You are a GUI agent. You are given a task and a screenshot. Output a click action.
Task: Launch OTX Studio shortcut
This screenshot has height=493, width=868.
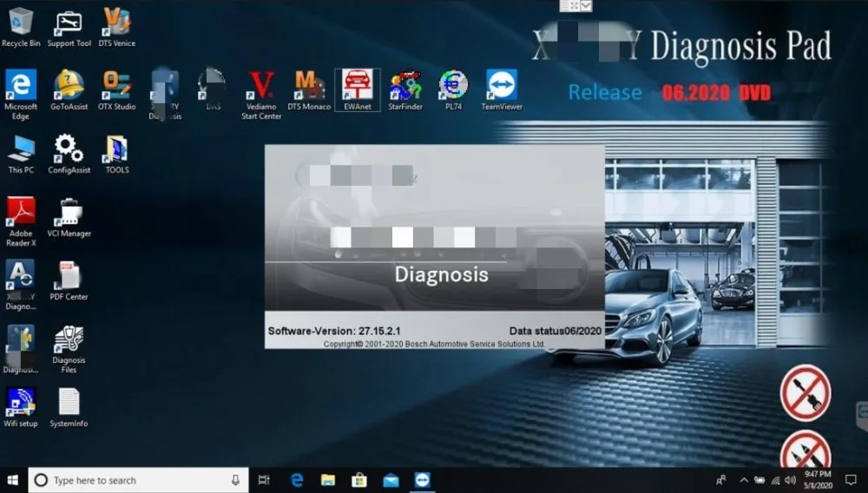[117, 90]
